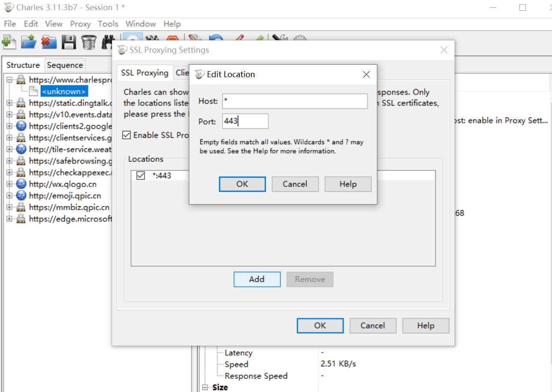Click Cancel in SSL Proxying Settings dialog

373,326
